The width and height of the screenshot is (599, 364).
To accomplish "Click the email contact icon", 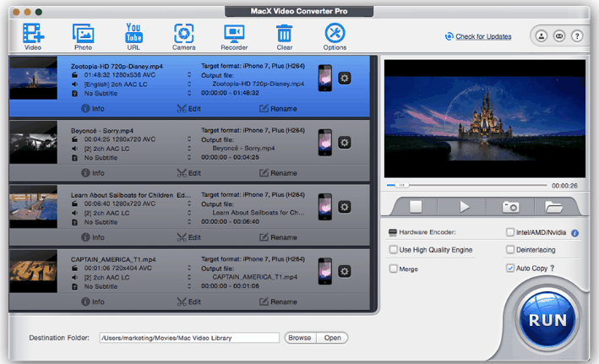I will [559, 36].
